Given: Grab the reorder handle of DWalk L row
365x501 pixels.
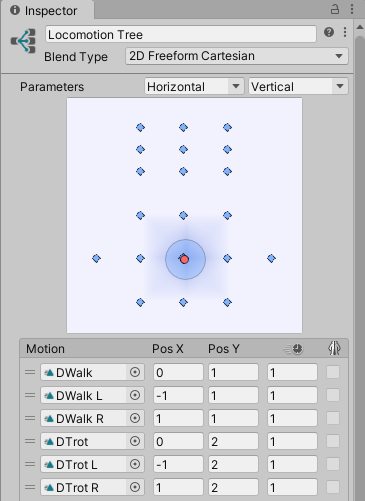Looking at the screenshot, I should [30, 395].
